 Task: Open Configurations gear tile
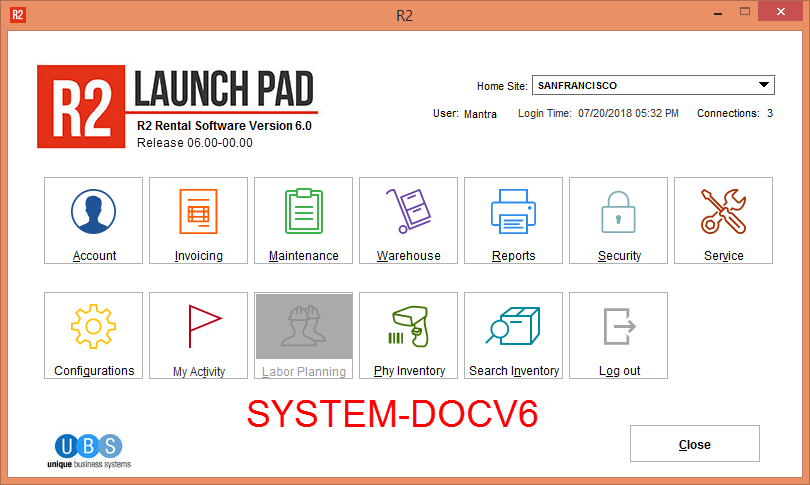[94, 336]
